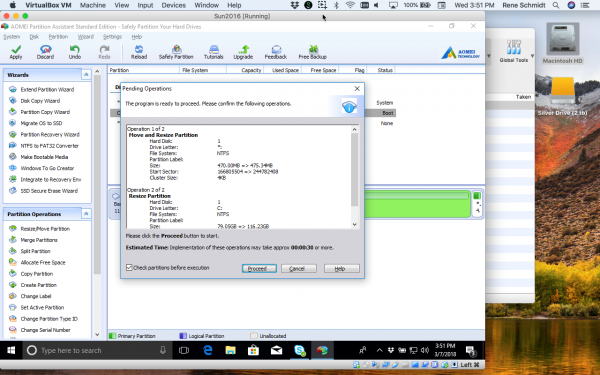Click the Free Backup toolbar icon
The image size is (600, 375).
(x=313, y=52)
